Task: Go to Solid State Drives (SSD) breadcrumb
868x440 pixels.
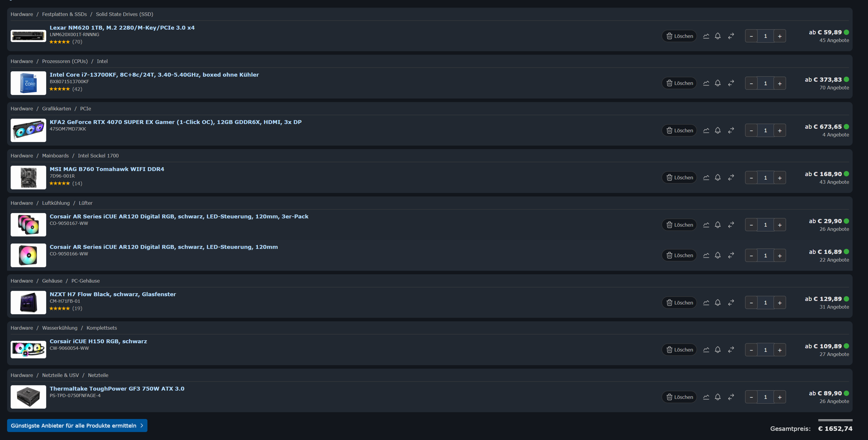Action: click(x=124, y=14)
